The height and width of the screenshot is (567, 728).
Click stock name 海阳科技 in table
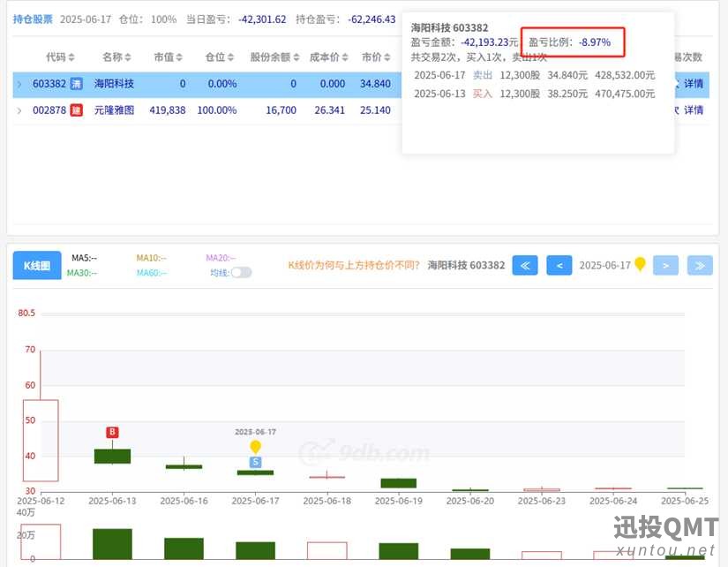(114, 84)
